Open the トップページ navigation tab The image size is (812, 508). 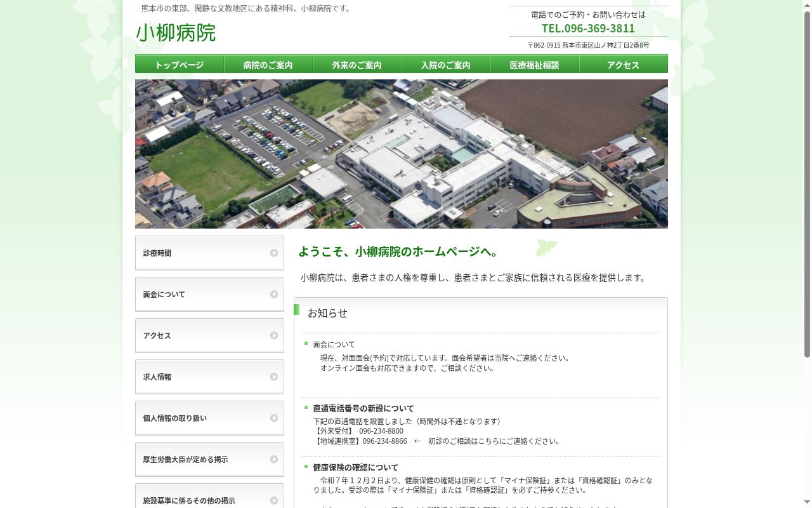pyautogui.click(x=180, y=64)
